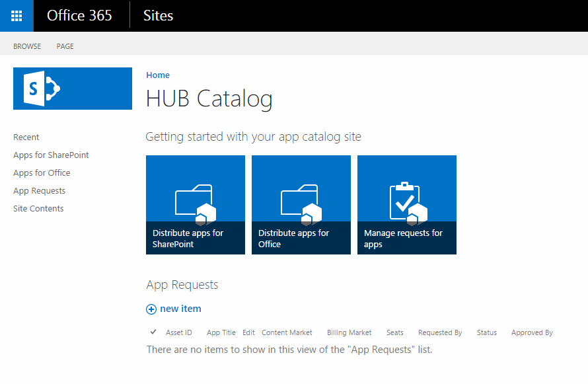Open the app launcher waffle icon
Image resolution: width=588 pixels, height=384 pixels.
point(17,16)
